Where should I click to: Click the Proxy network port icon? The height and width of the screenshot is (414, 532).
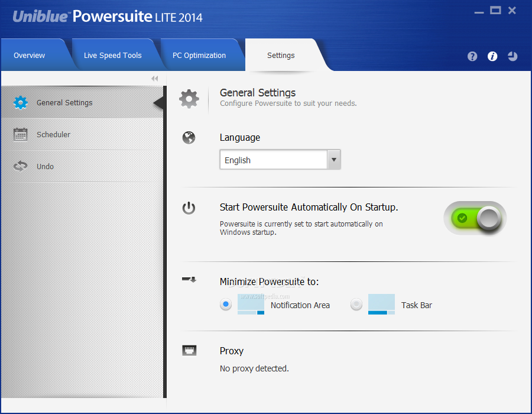tap(189, 351)
